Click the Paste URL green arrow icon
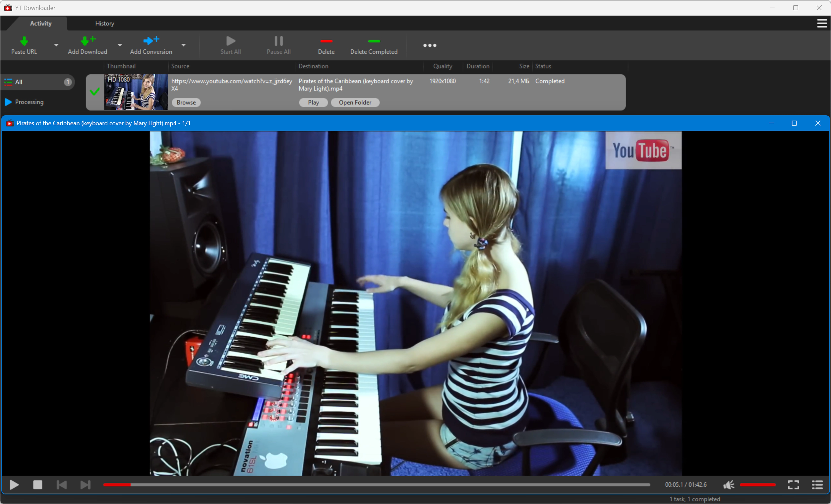 point(24,41)
